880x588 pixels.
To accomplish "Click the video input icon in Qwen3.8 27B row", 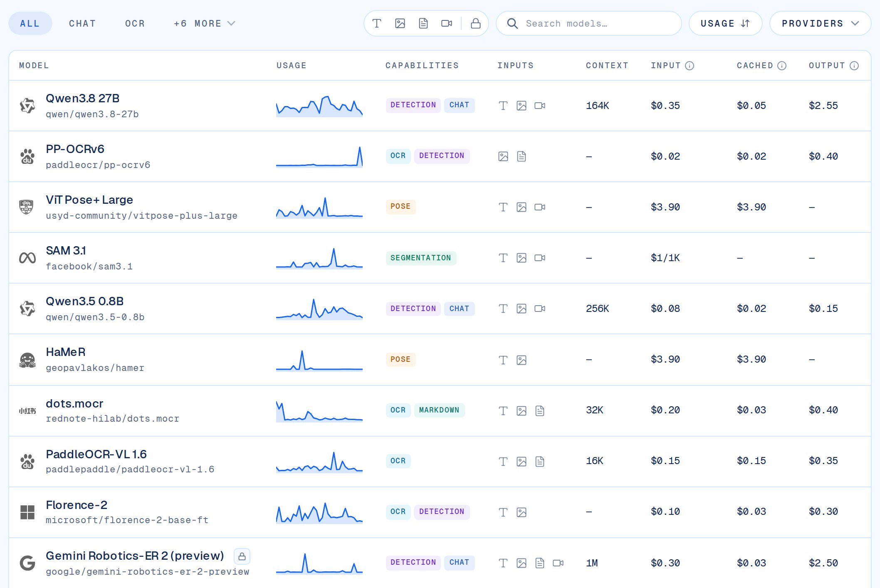I will (540, 106).
